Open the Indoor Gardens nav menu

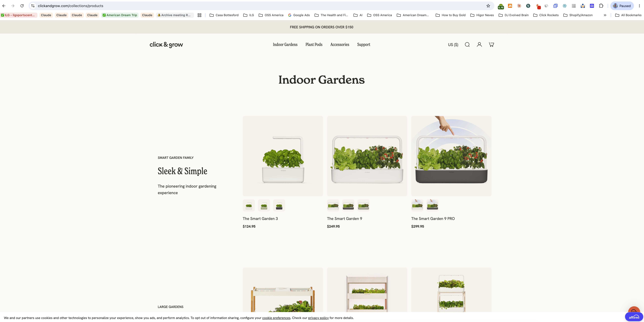coord(285,45)
